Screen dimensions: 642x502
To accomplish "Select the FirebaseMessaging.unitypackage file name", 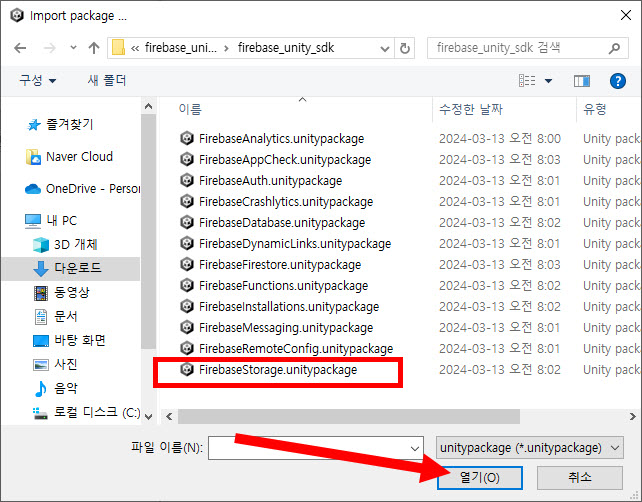I will point(286,328).
